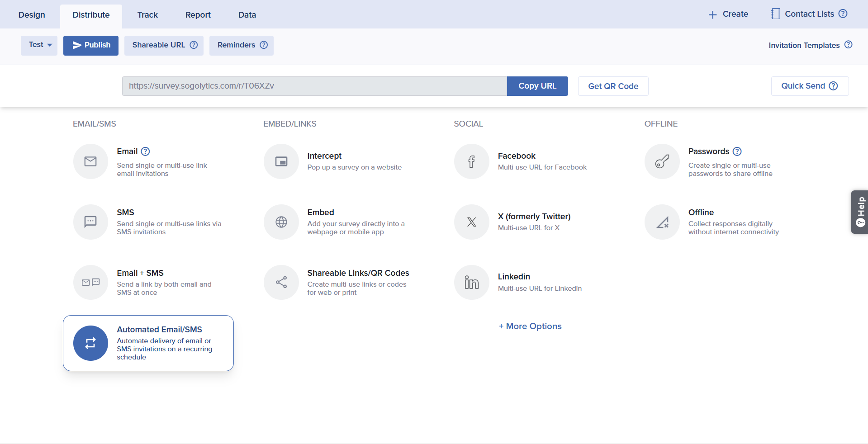Click the Offline distribution icon
The image size is (868, 444).
pos(662,222)
